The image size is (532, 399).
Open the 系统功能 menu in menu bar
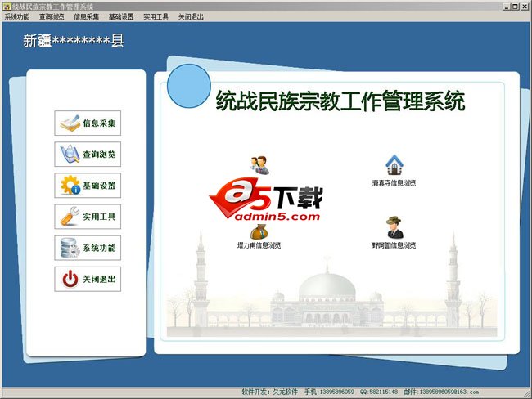click(17, 16)
